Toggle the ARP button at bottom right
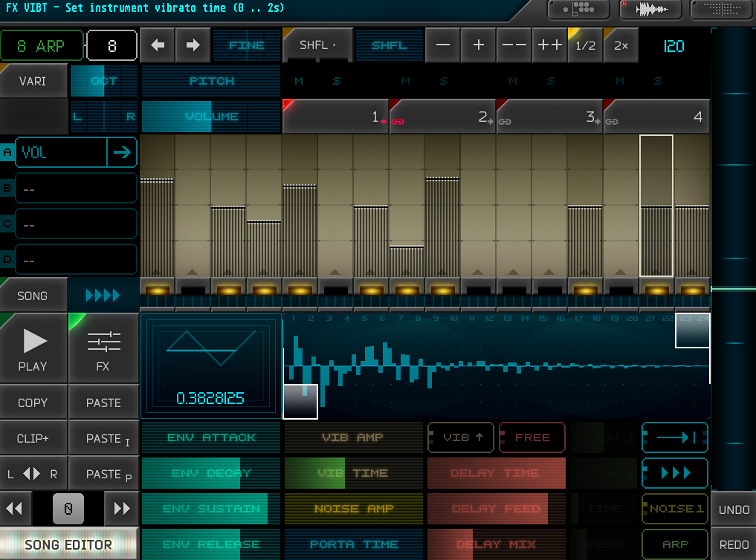Screen dimensions: 756x560 click(674, 544)
